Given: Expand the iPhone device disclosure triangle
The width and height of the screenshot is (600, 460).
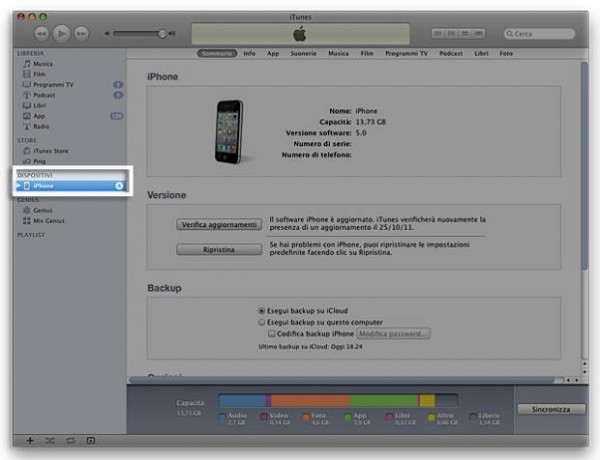Looking at the screenshot, I should pos(18,186).
